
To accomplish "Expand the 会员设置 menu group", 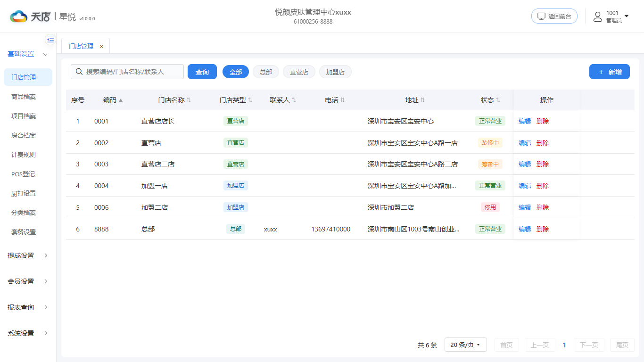I will (28, 281).
